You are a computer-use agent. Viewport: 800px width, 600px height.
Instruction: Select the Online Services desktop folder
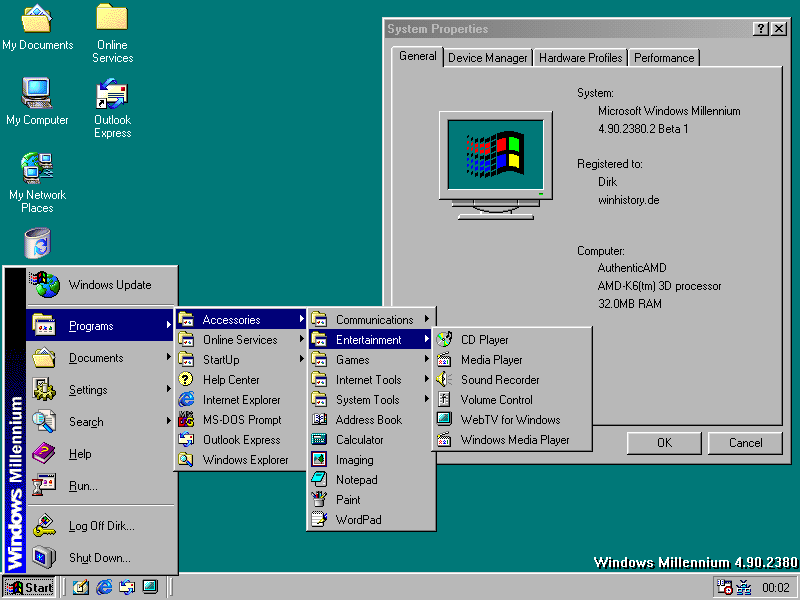click(112, 33)
